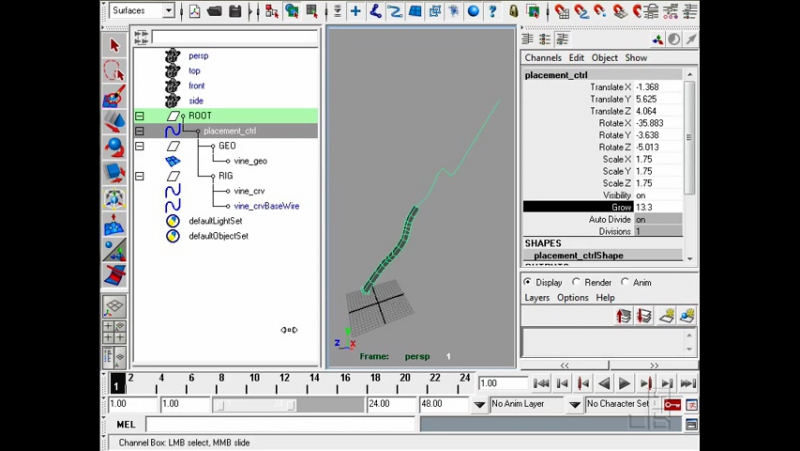Select vine_crv in the outliner
This screenshot has height=451, width=800.
[x=249, y=191]
